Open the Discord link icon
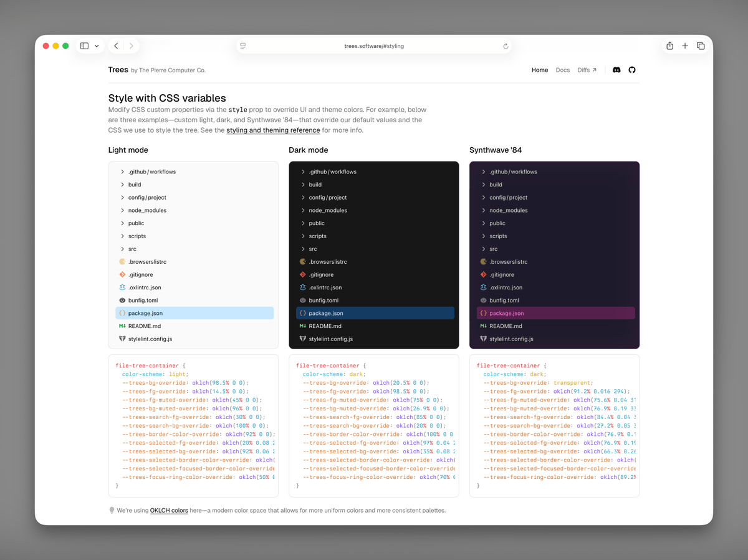Image resolution: width=748 pixels, height=560 pixels. click(x=616, y=70)
